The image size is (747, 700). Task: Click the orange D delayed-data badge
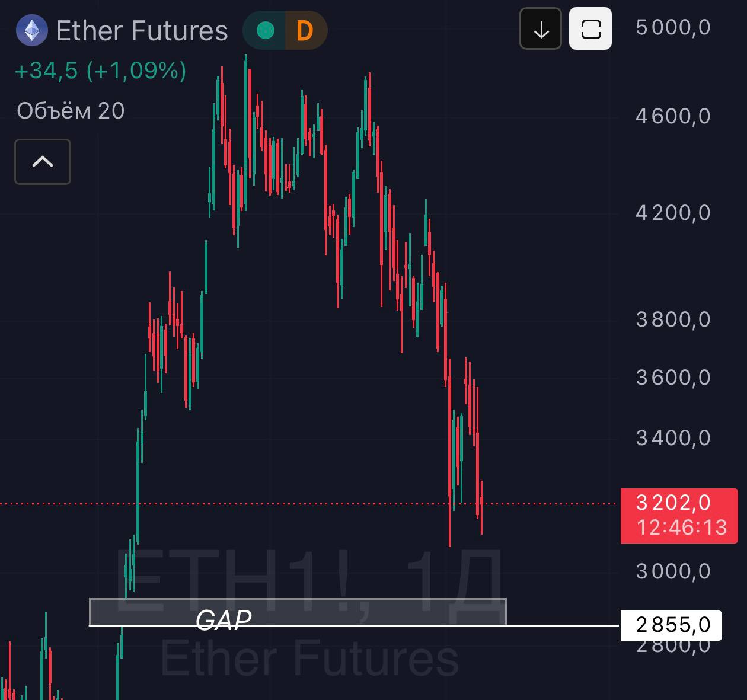[305, 30]
